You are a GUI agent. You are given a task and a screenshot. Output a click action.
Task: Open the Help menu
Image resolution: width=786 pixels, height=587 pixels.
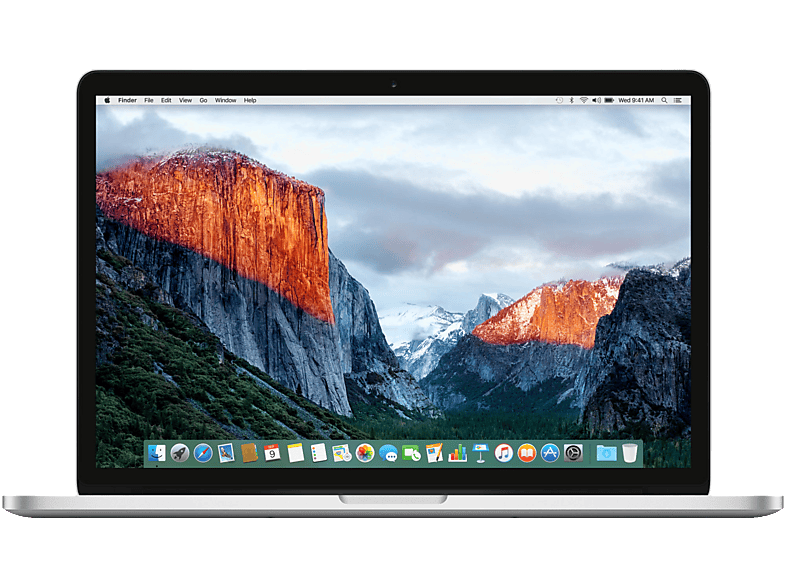tap(250, 100)
